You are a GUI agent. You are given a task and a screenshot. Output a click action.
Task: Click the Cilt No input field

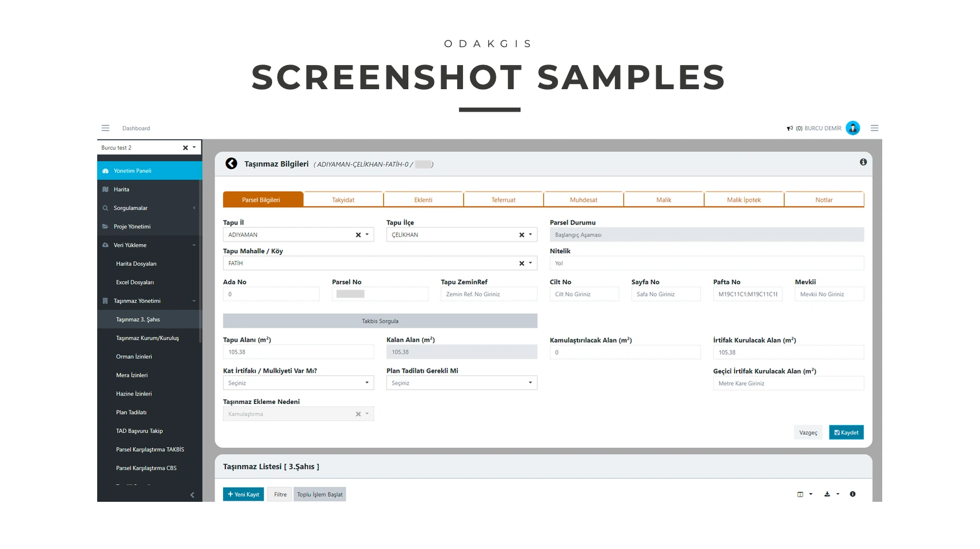(584, 294)
